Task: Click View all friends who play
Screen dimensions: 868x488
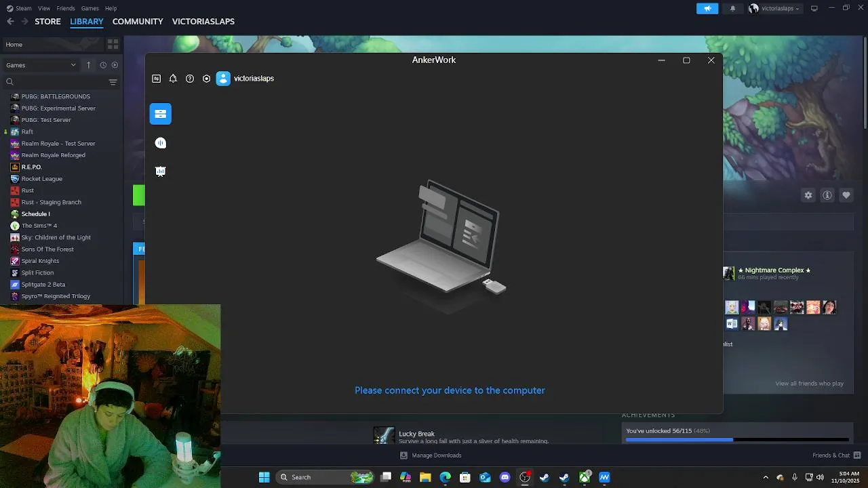Action: (810, 384)
